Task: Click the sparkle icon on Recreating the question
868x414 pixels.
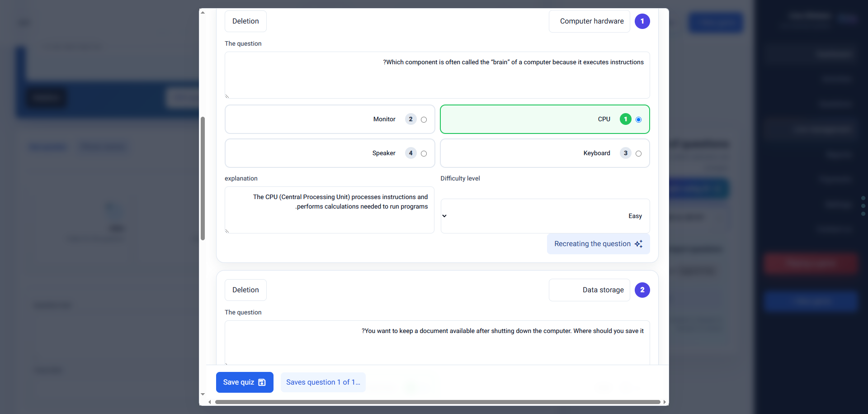Action: pyautogui.click(x=638, y=244)
